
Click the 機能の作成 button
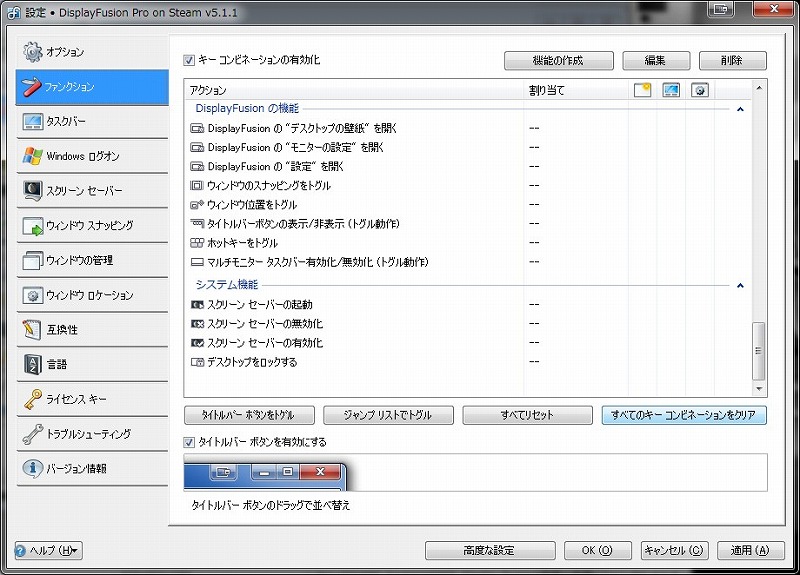point(559,61)
